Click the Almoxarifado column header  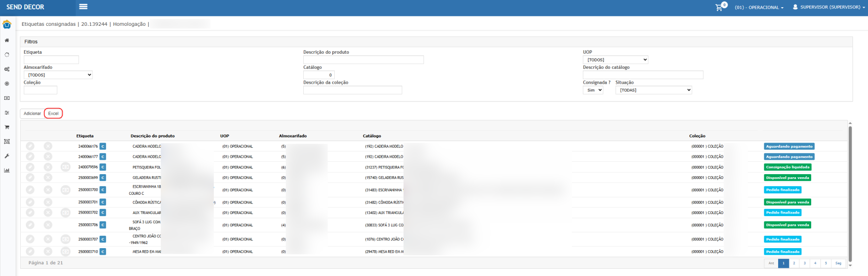click(x=293, y=136)
